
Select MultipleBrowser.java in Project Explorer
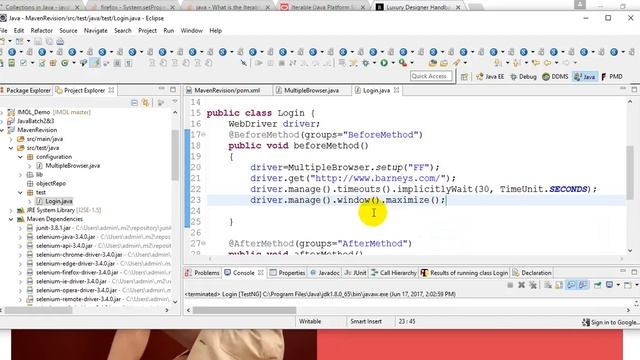pyautogui.click(x=72, y=166)
